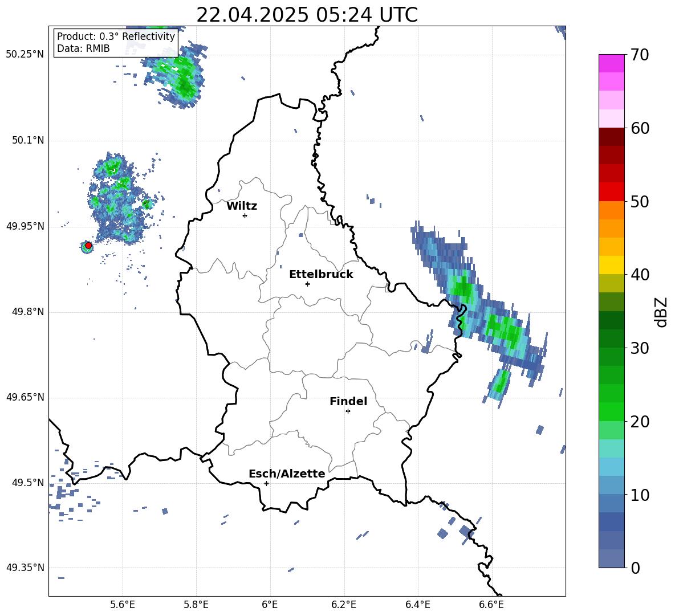
Task: Click the colorbar value 30
Action: coord(640,348)
